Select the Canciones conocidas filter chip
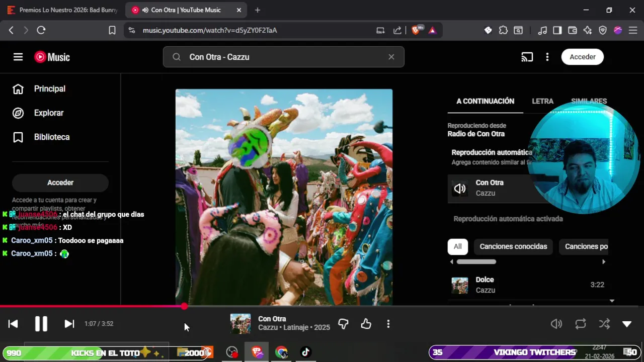644x362 pixels. (x=513, y=246)
